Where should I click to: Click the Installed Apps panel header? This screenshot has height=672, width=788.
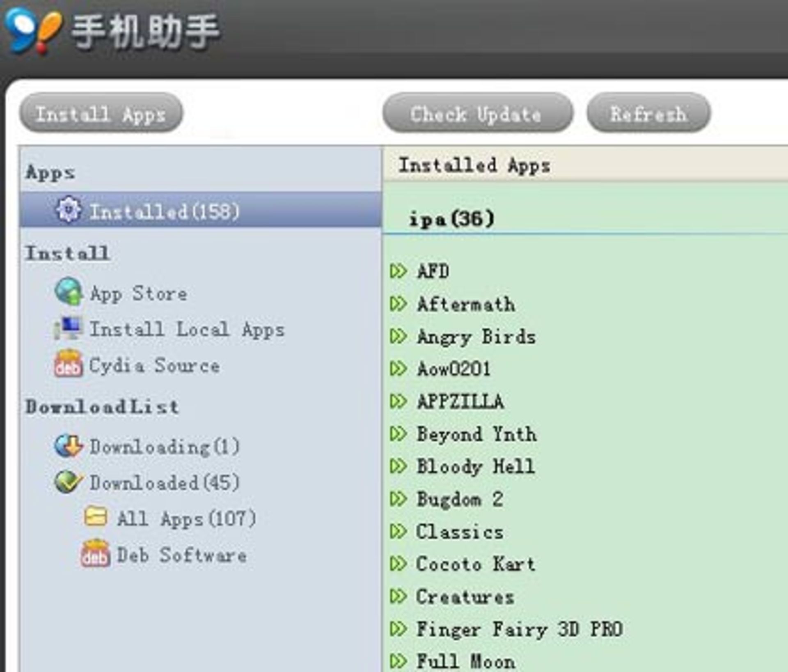coord(585,164)
